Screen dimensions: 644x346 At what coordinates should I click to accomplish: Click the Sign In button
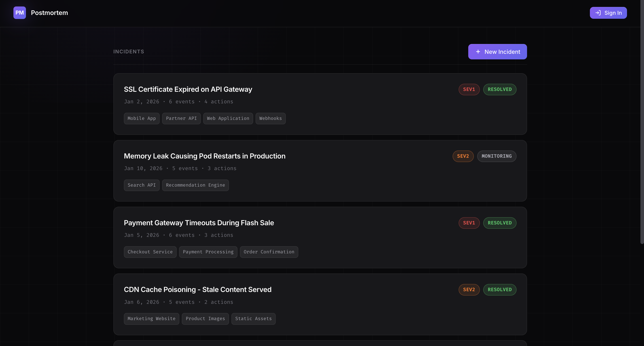(608, 13)
